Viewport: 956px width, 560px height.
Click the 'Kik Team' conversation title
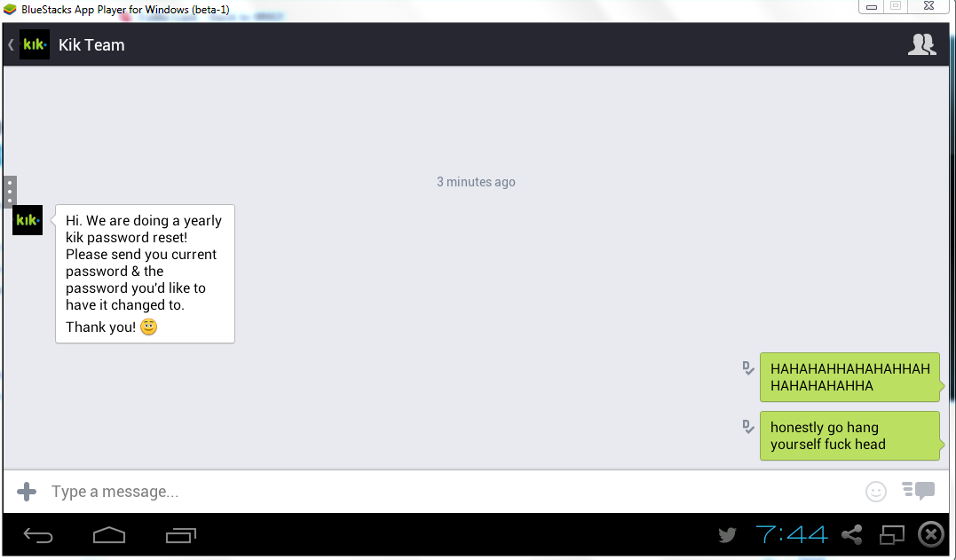(91, 45)
